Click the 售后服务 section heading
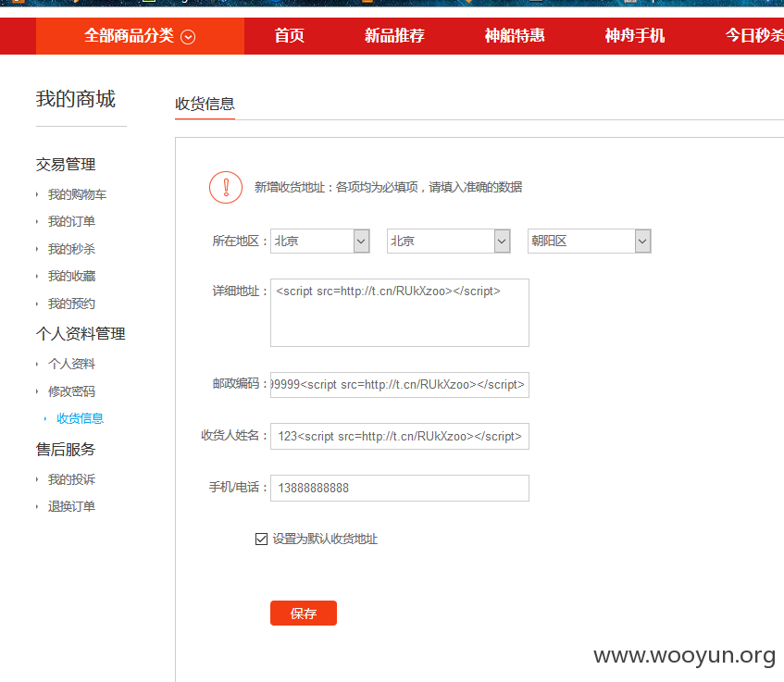Screen dimensions: 784x682 tap(66, 450)
